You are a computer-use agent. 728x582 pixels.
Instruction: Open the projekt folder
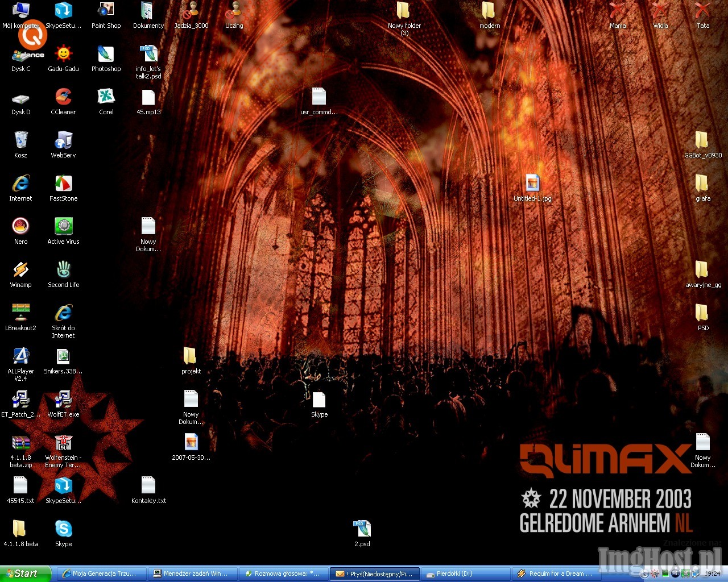191,361
